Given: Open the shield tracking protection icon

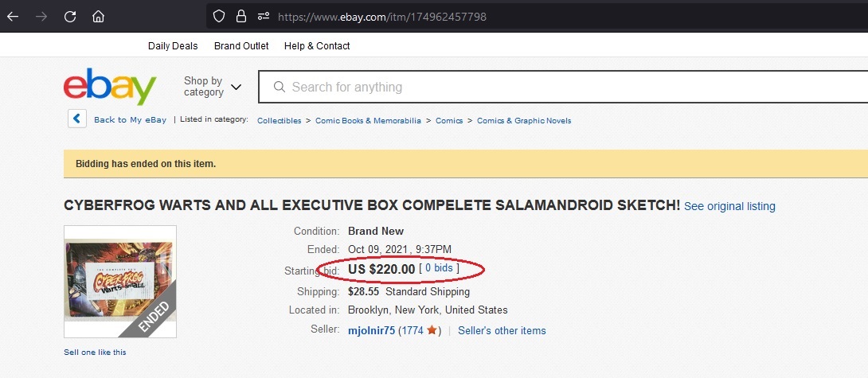Looking at the screenshot, I should coord(219,17).
